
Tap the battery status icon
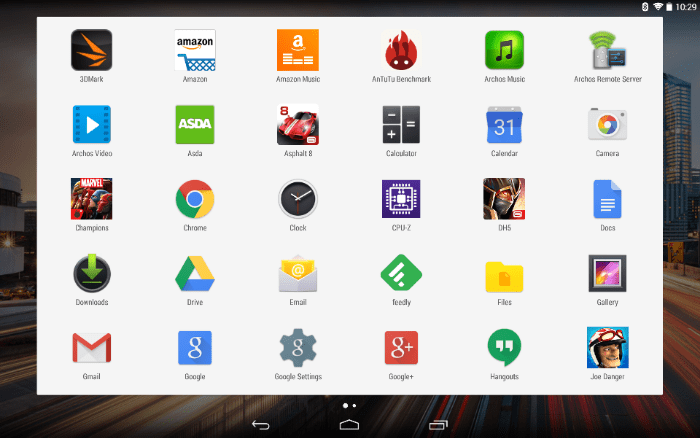coord(669,7)
